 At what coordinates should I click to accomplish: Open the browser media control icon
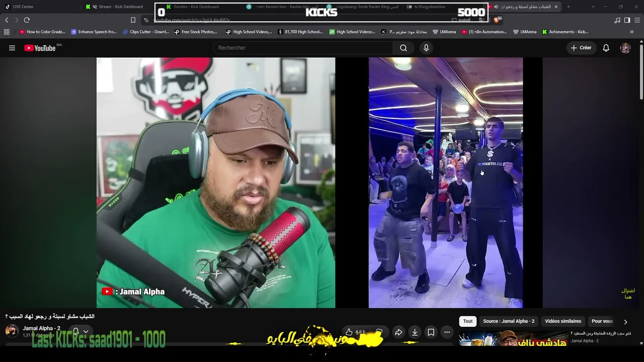[x=617, y=20]
